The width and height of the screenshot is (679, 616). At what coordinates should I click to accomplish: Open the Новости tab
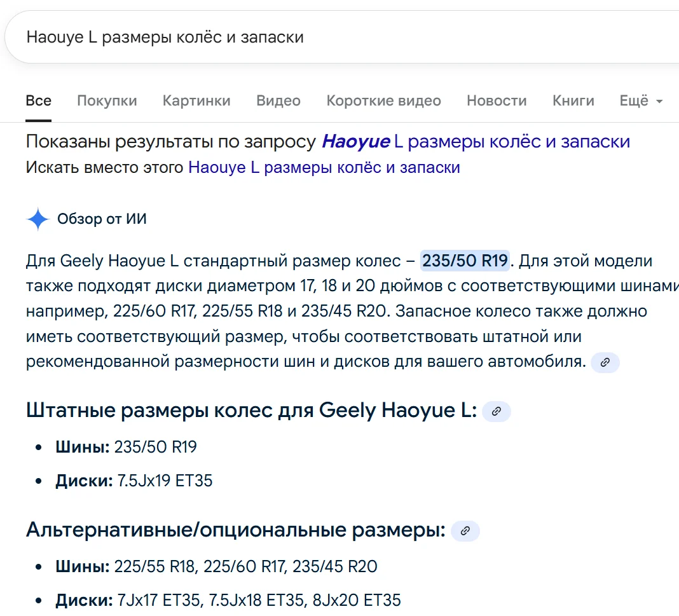497,100
